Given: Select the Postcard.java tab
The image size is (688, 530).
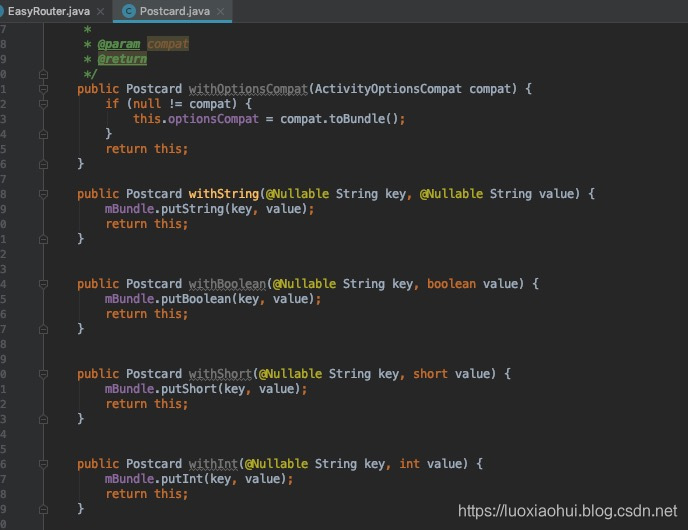Looking at the screenshot, I should point(174,11).
